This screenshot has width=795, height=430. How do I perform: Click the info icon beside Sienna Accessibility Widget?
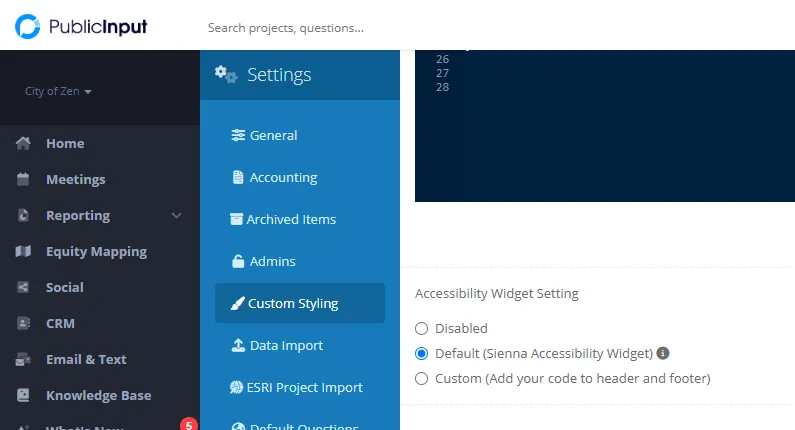pyautogui.click(x=663, y=353)
